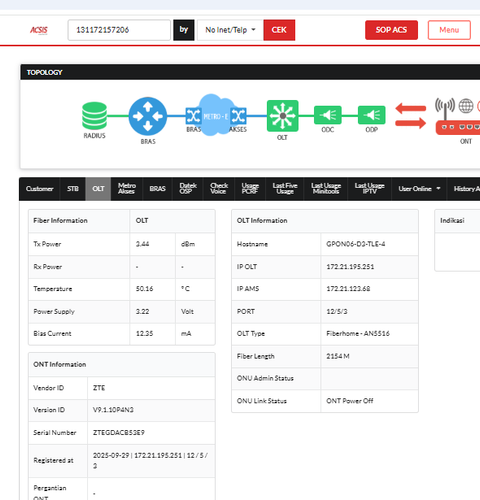Viewport: 480px width, 500px height.
Task: Select the Vendor ID value ZTE
Action: coord(99,388)
